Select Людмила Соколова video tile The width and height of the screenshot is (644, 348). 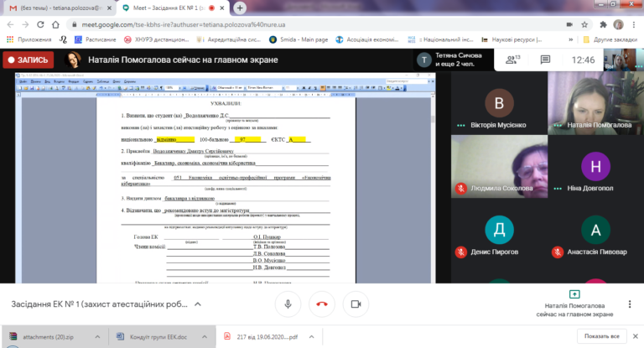499,166
